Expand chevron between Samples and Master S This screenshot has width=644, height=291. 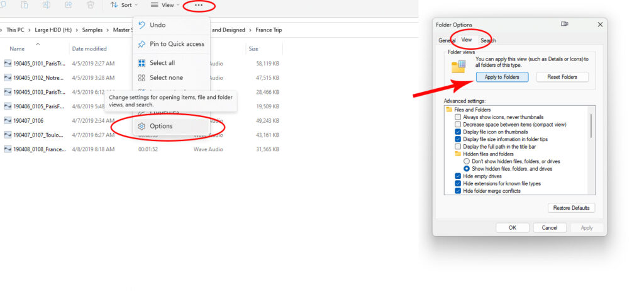108,30
